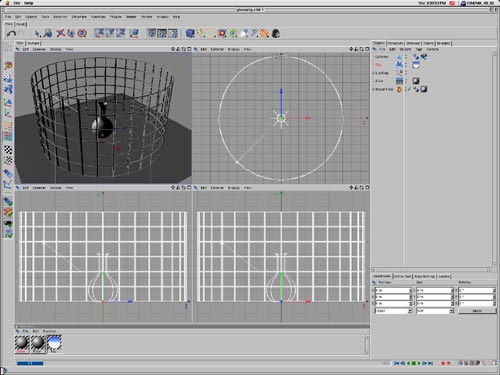Activate the Move tool icon
This screenshot has height=375, width=500.
(60, 33)
